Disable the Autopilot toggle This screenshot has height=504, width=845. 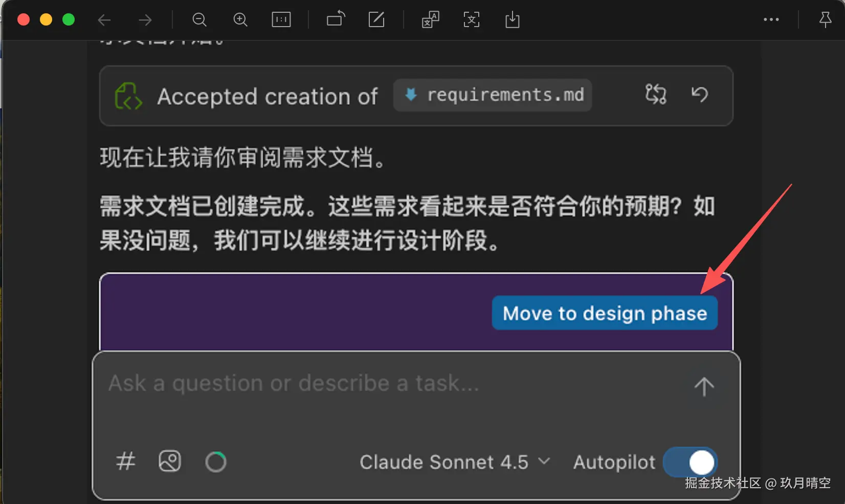click(691, 462)
